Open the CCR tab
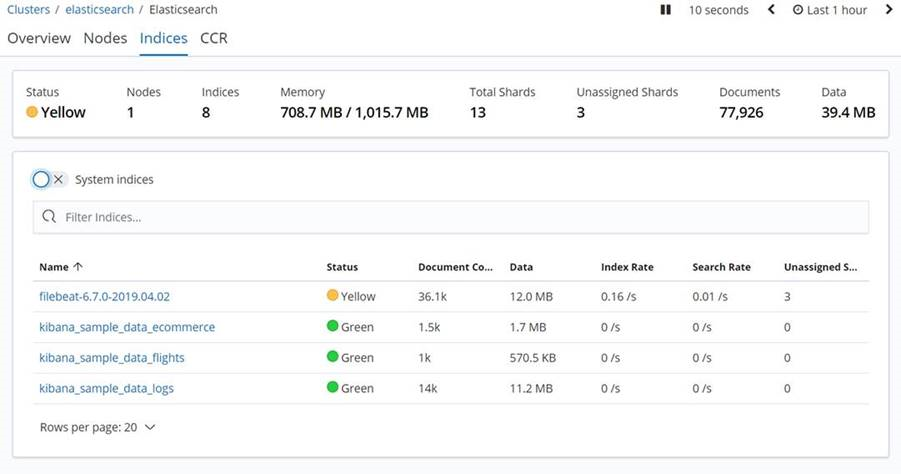The height and width of the screenshot is (474, 901). pyautogui.click(x=214, y=38)
